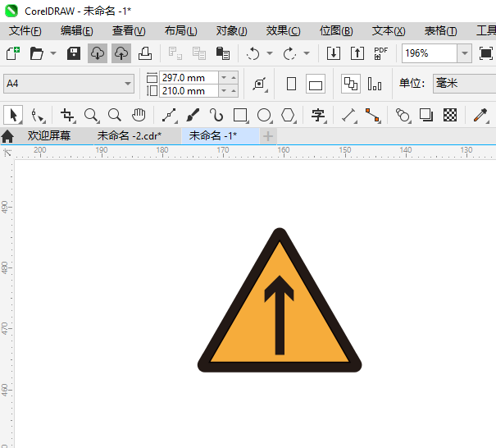496x448 pixels.
Task: Switch to landscape orientation
Action: (316, 84)
